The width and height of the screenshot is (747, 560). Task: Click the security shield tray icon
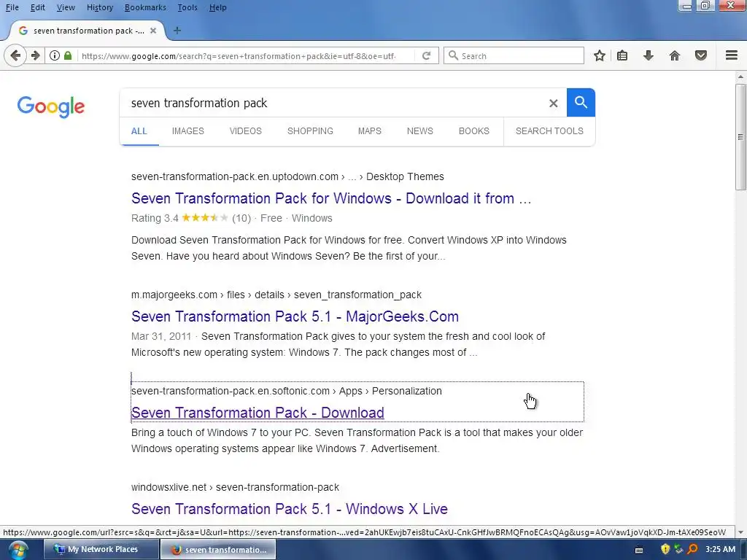(x=665, y=550)
